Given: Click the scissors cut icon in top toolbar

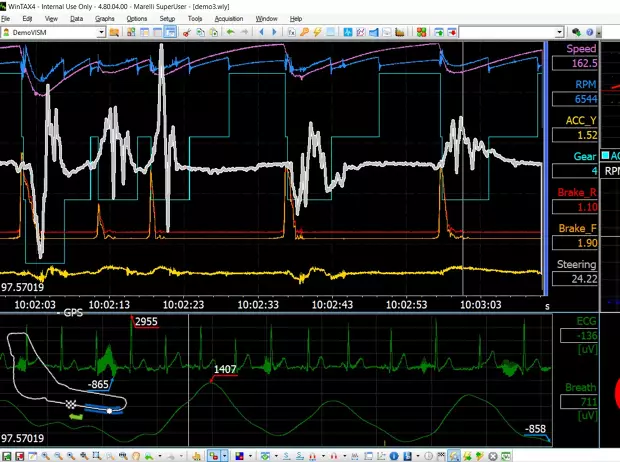Looking at the screenshot, I should [187, 32].
